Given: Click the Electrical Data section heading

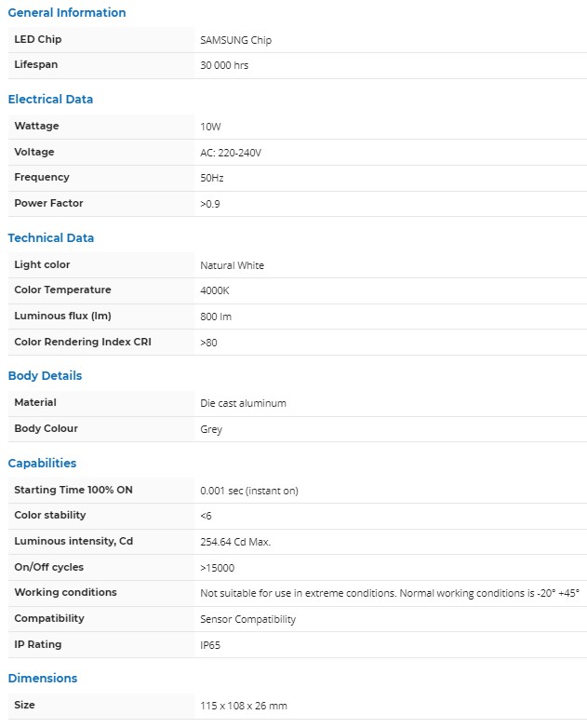Looking at the screenshot, I should (x=50, y=100).
